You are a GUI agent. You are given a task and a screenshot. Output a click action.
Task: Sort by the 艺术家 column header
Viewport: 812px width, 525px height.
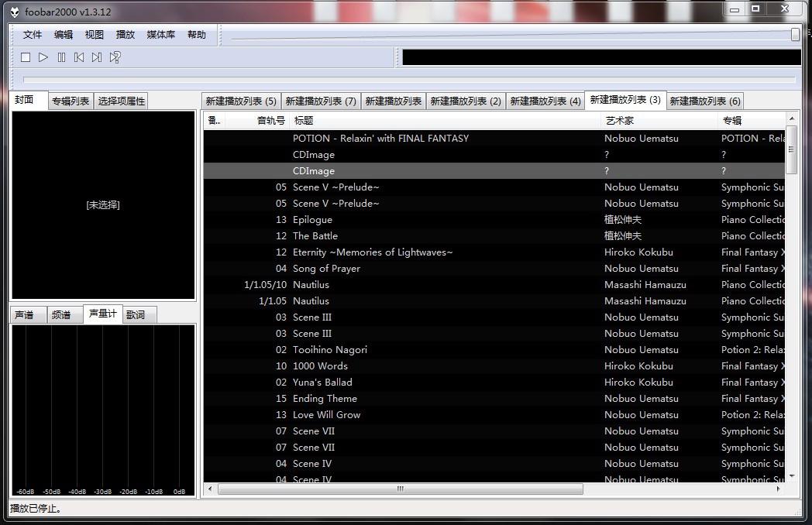click(x=659, y=121)
